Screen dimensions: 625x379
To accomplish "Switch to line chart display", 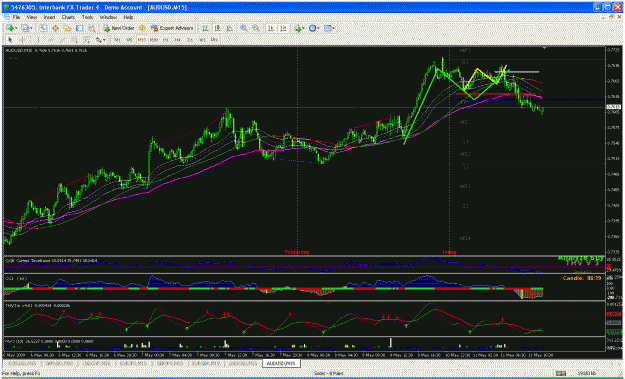I will 230,28.
